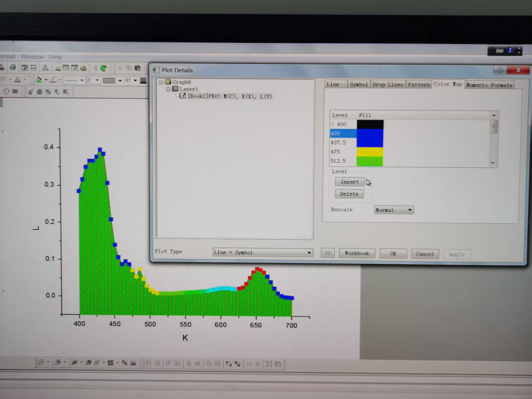Click the green Refresh icon in the toolbar

[x=104, y=68]
